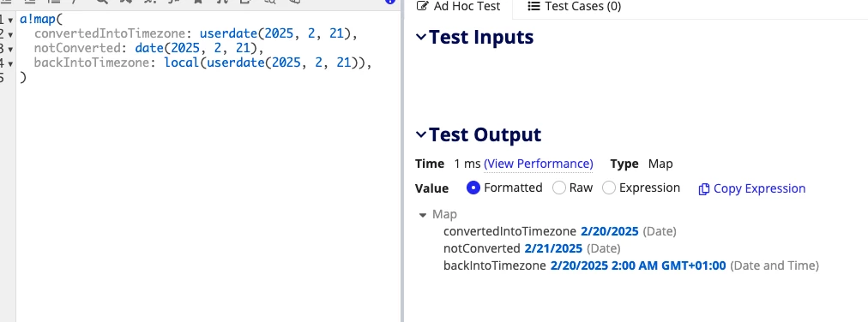Fold code at line 4 arrow
The image size is (868, 322).
[x=10, y=63]
